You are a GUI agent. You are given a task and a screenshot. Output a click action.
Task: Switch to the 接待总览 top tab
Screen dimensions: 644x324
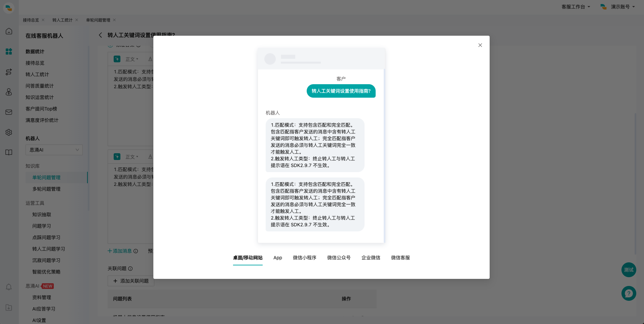coord(31,20)
